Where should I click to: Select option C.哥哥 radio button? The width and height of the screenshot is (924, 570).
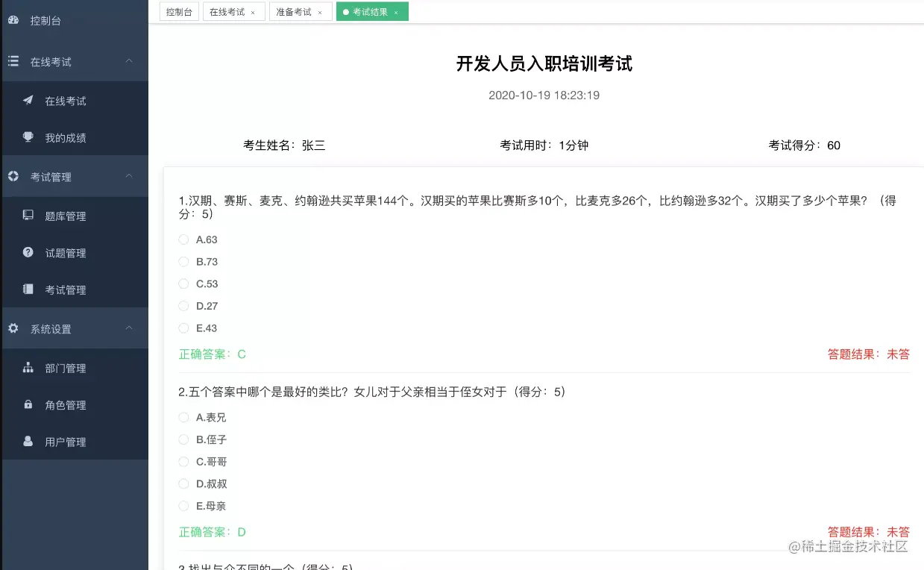click(183, 462)
